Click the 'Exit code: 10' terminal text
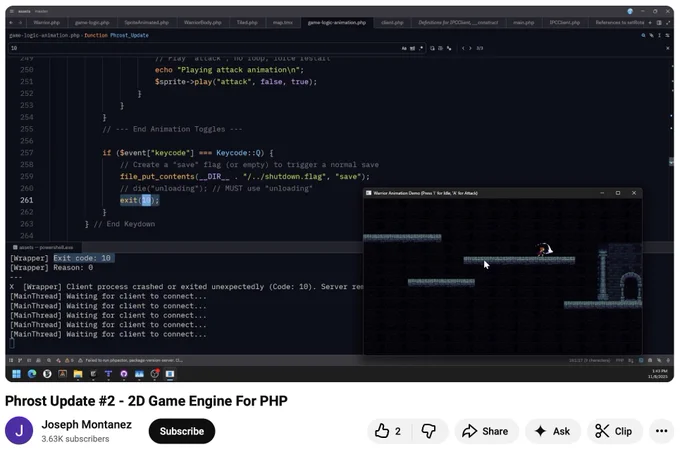The height and width of the screenshot is (452, 680). click(82, 258)
